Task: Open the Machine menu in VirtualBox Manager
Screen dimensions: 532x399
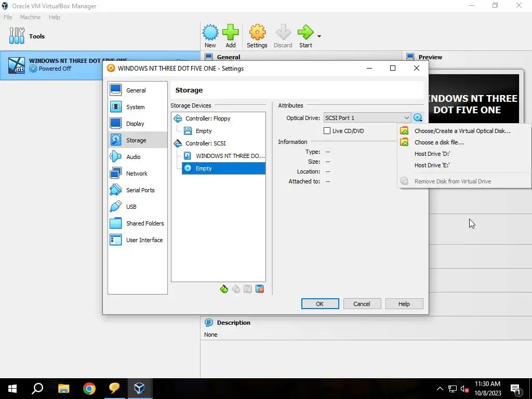Action: click(x=31, y=17)
